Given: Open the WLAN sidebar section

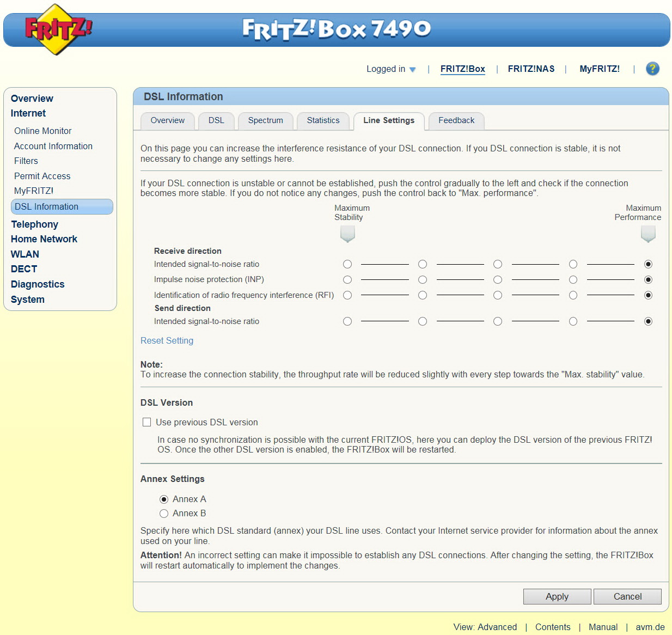Looking at the screenshot, I should pyautogui.click(x=25, y=254).
